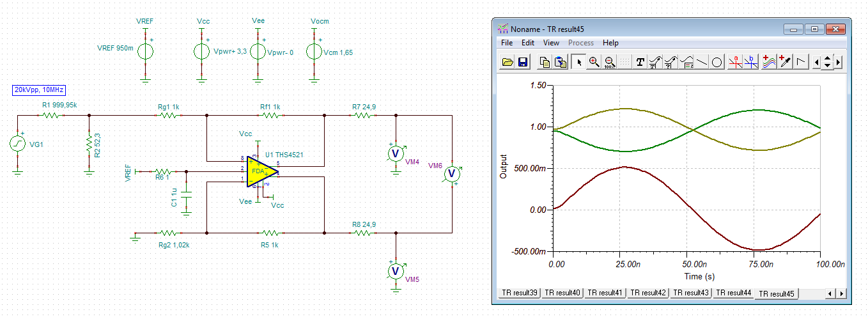
Task: Click tab scroll right arrow
Action: pyautogui.click(x=841, y=293)
